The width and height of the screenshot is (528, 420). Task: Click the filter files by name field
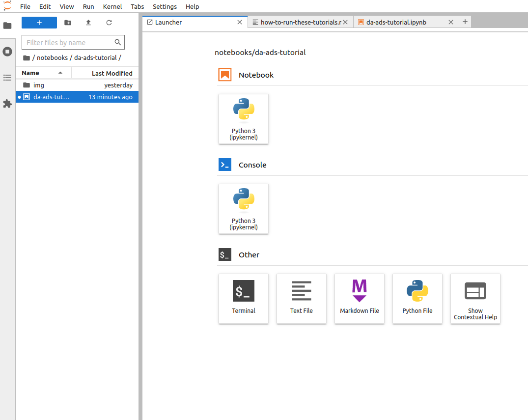point(69,42)
